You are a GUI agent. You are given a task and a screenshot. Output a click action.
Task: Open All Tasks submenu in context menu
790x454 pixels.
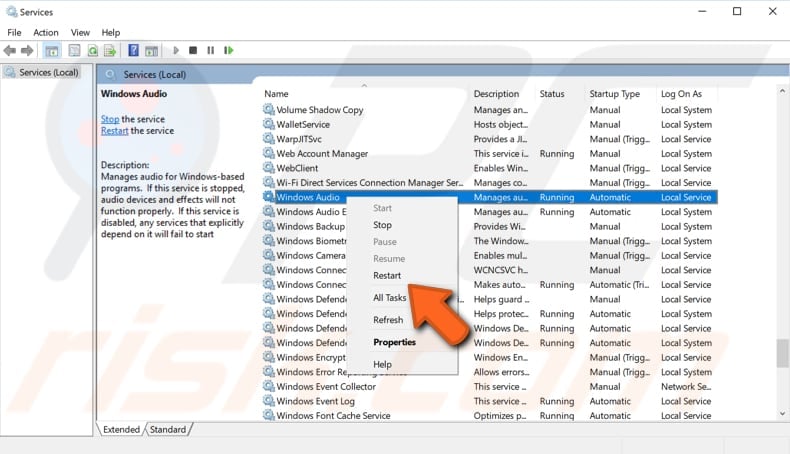(x=389, y=298)
